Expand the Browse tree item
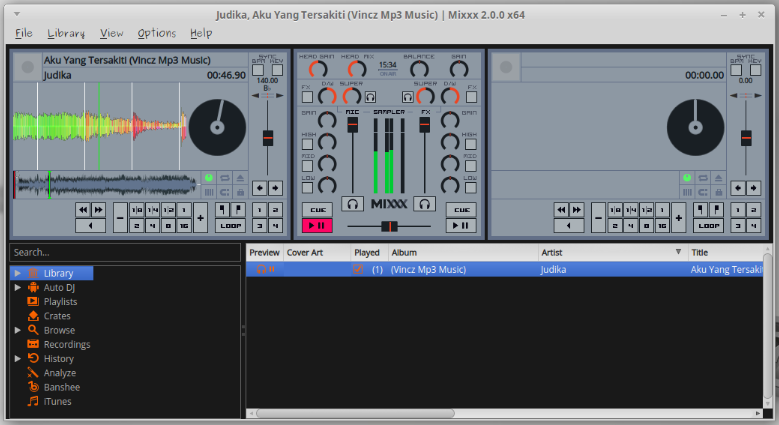Image resolution: width=779 pixels, height=425 pixels. click(17, 330)
